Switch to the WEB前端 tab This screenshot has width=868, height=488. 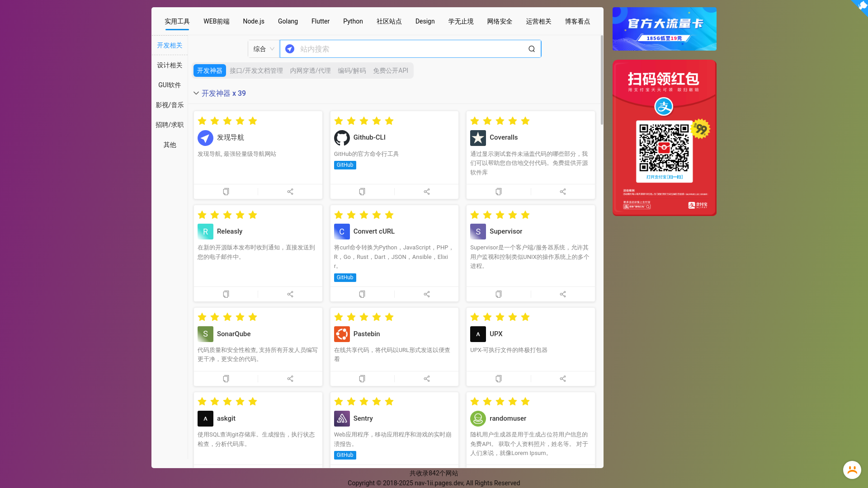(x=217, y=21)
